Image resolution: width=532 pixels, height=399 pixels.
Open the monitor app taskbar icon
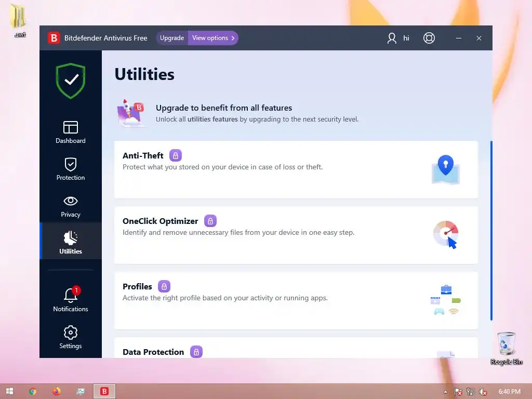(x=81, y=391)
